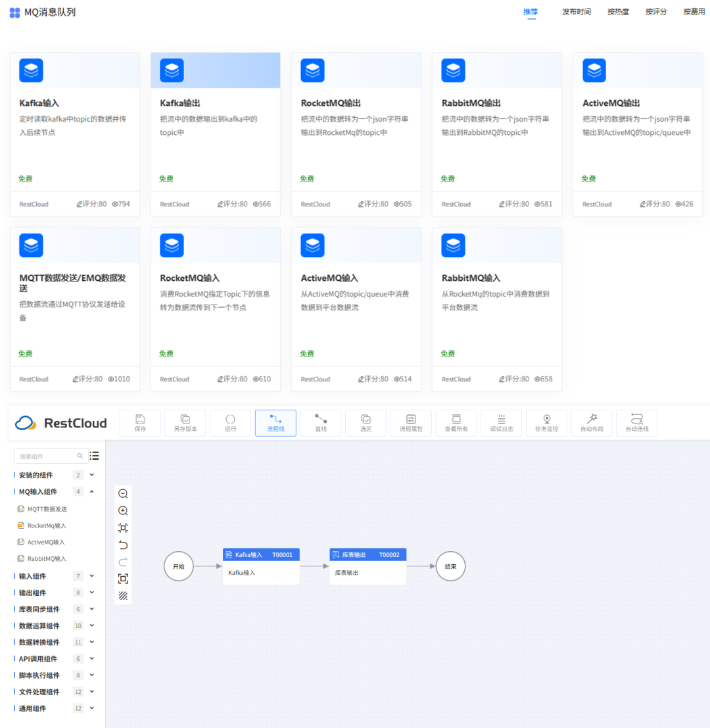Viewport: 710px width, 728px height.
Task: Click the 结束 end node
Action: pos(450,566)
